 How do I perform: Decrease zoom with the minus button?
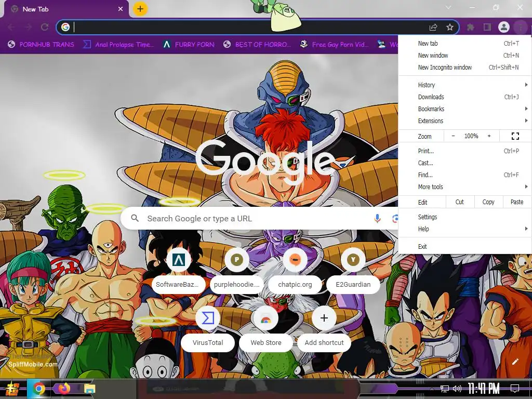point(453,136)
